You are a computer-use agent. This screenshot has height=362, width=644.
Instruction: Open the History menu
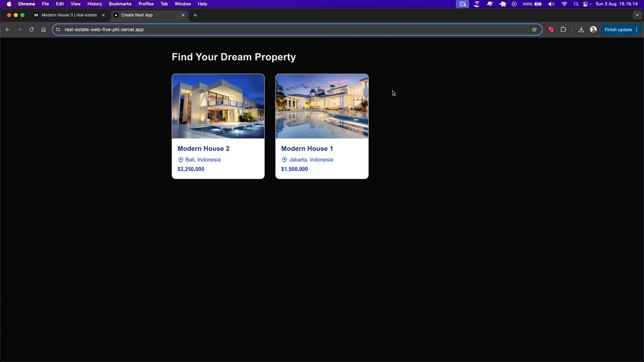pyautogui.click(x=95, y=4)
